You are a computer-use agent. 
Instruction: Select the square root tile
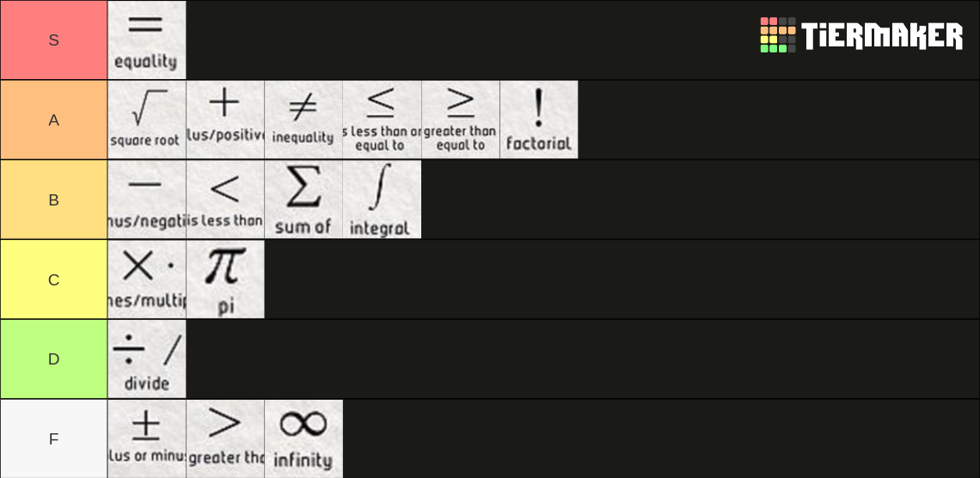point(146,120)
